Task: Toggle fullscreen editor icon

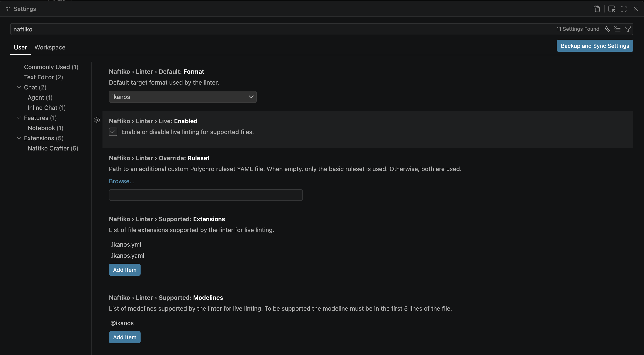Action: (x=623, y=9)
